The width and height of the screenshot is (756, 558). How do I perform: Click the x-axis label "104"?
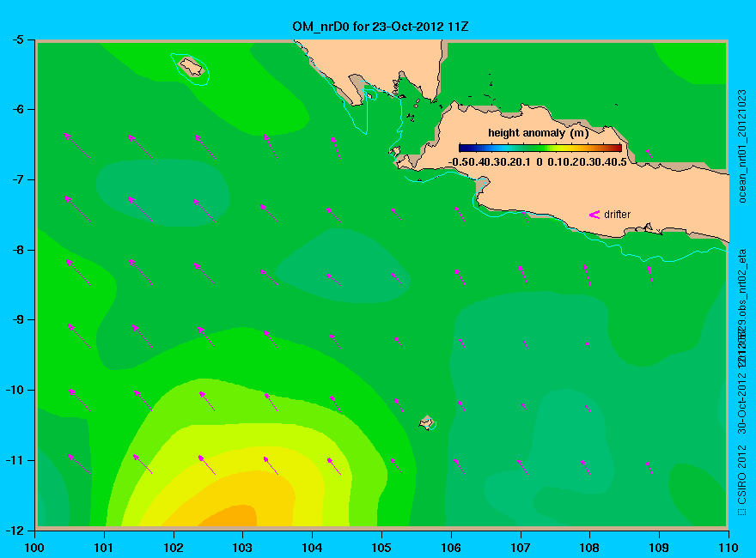tap(312, 548)
